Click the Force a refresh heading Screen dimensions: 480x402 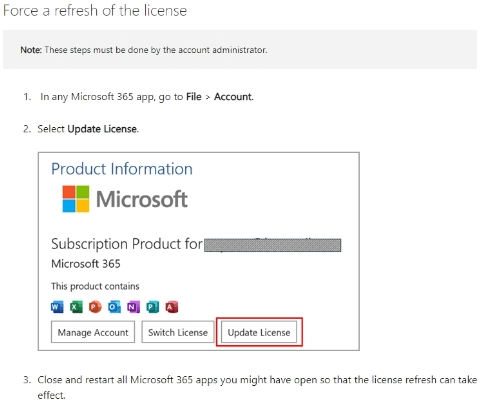tap(95, 11)
